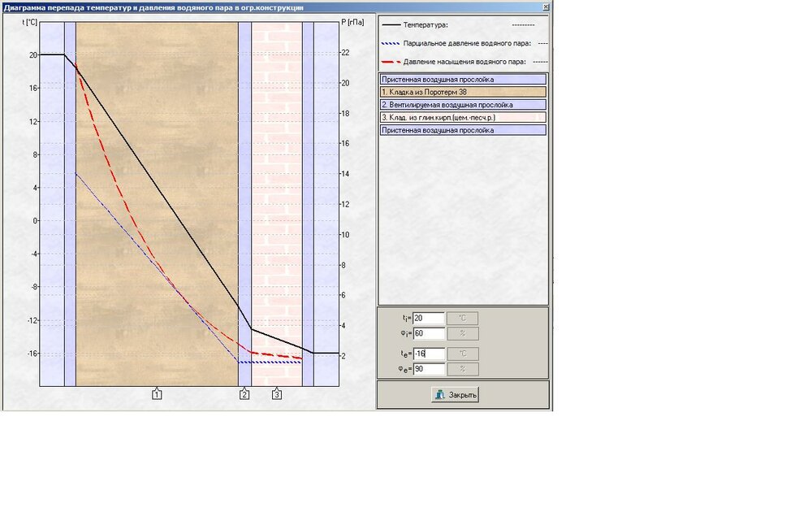The width and height of the screenshot is (812, 508).
Task: Focus the ti interior temperature input field
Action: (x=429, y=319)
